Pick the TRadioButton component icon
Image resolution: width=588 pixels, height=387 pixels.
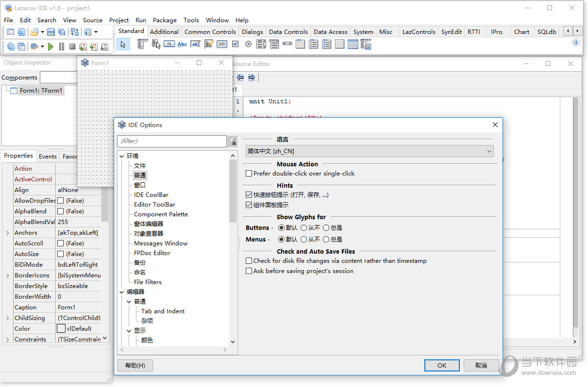[x=248, y=44]
